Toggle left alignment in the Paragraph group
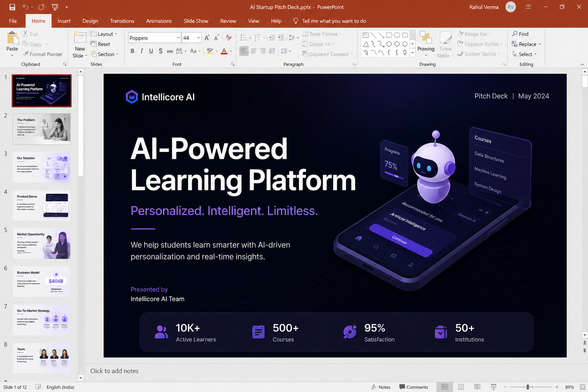This screenshot has height=392, width=588. coord(244,51)
